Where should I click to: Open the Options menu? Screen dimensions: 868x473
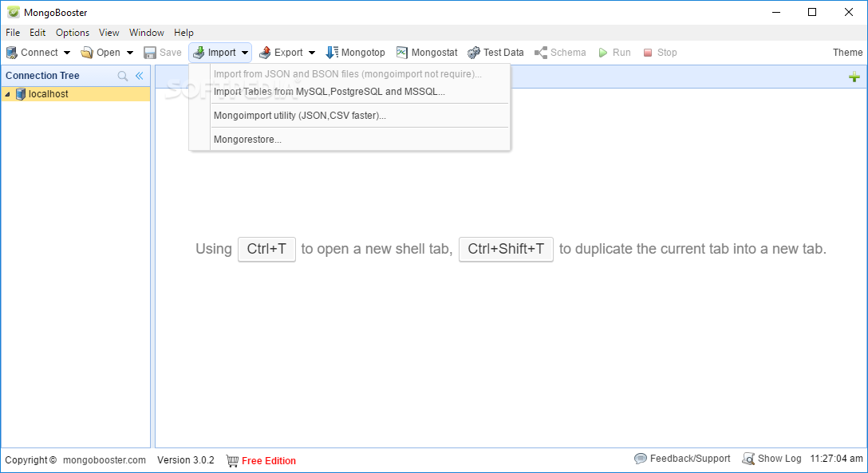tap(73, 33)
